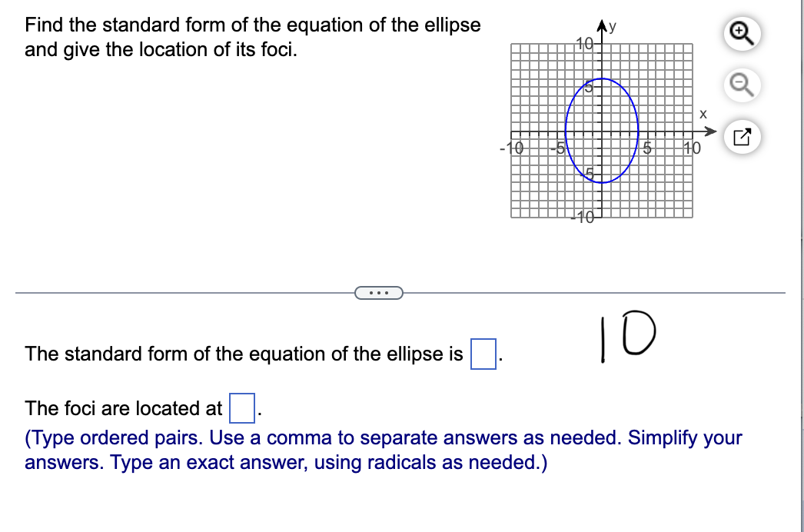Viewport: 804px width, 532px height.
Task: Click the x-axis label on the graph
Action: point(703,114)
